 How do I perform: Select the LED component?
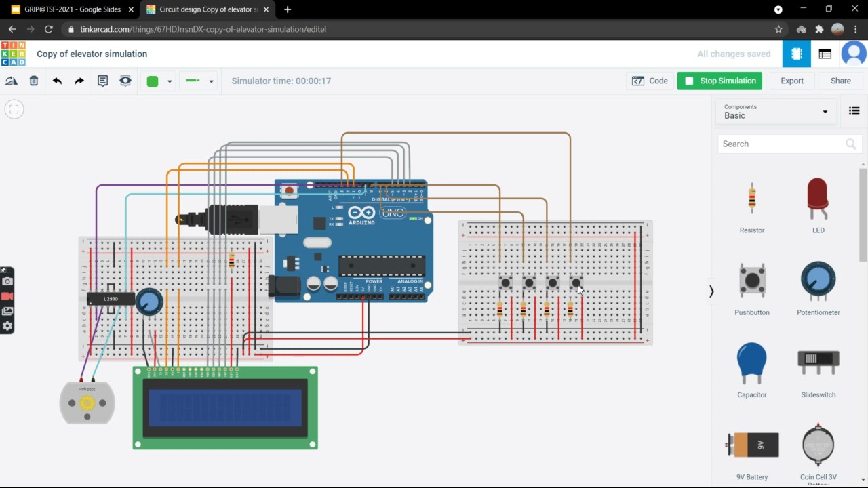[818, 203]
